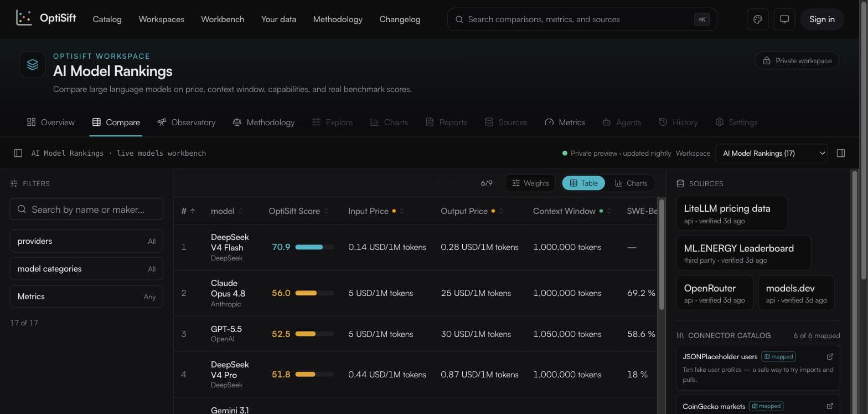Screen dimensions: 868x414
Task: Click the Sign in button
Action: pos(822,19)
